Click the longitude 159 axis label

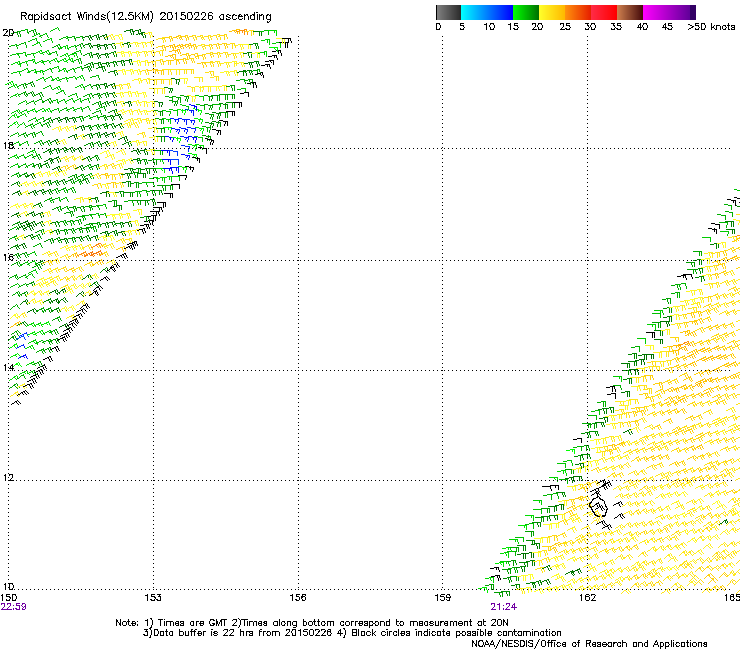click(x=443, y=598)
